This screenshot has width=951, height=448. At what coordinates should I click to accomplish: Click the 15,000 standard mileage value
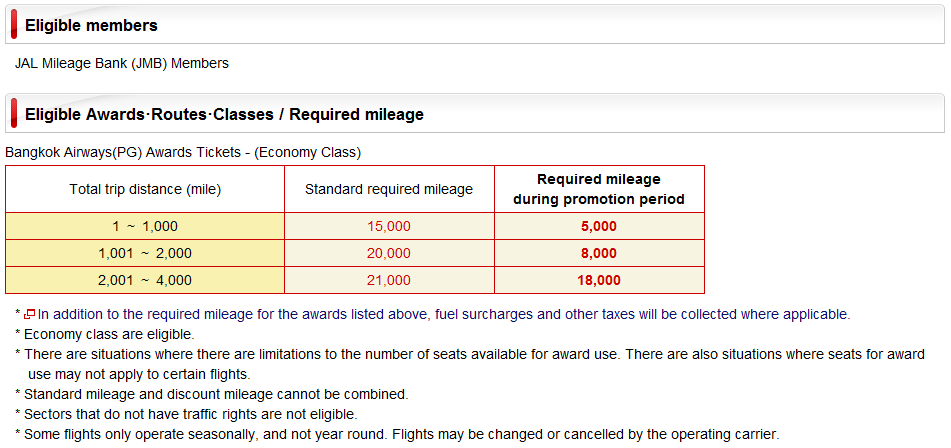[389, 226]
